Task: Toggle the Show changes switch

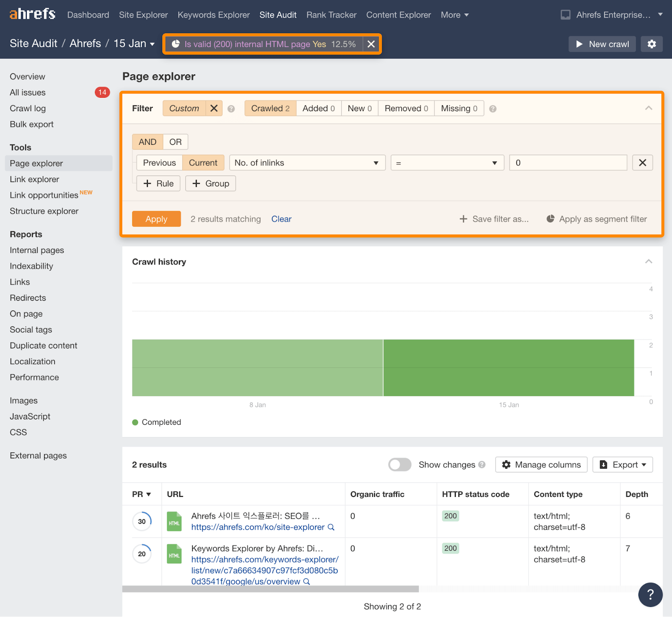Action: tap(399, 465)
